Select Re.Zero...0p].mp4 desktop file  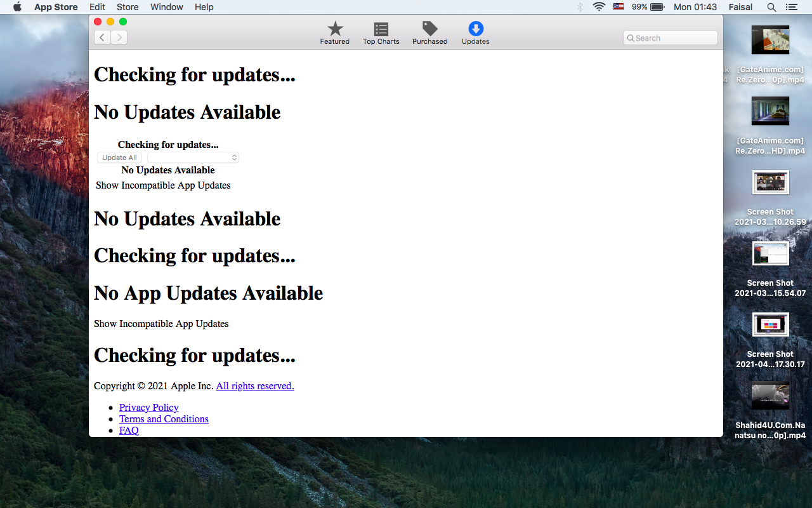(770, 55)
